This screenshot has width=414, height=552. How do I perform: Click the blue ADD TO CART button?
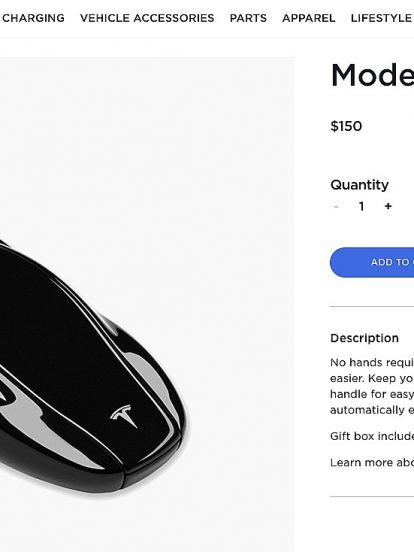[x=372, y=262]
